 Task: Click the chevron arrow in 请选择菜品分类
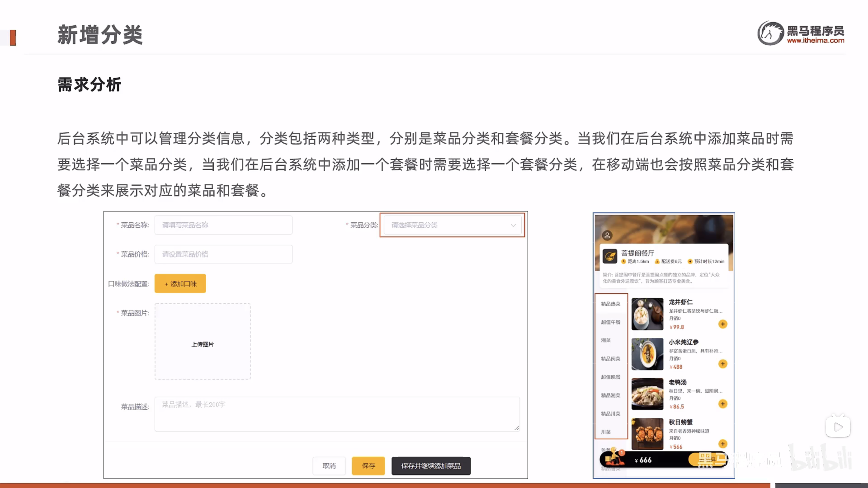[513, 225]
